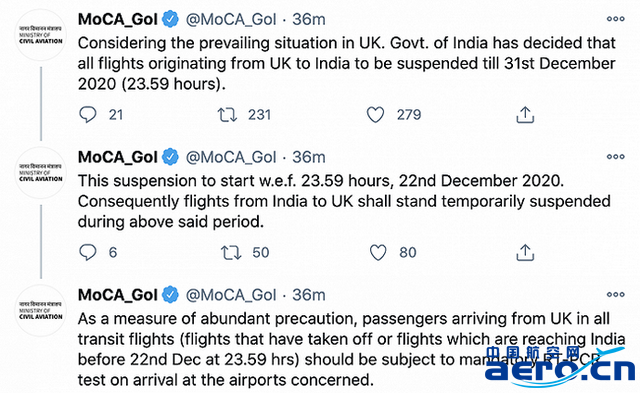Retweet the first tweet with 231 retweets
Screen dimensions: 640x393
coord(227,115)
